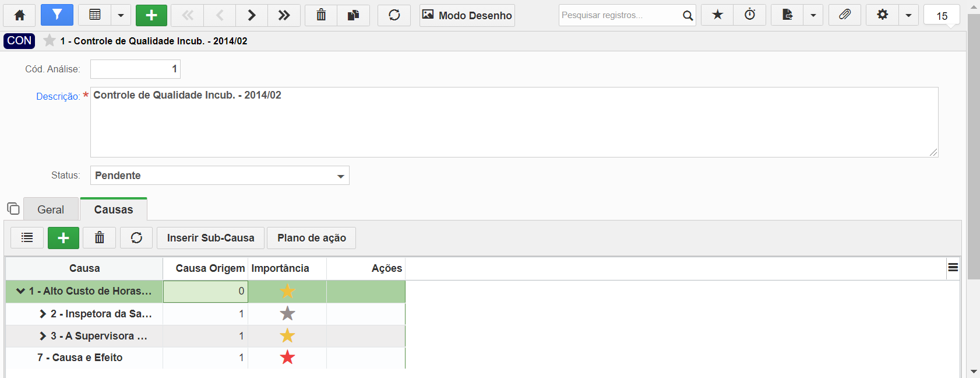Select the Causas tab
Image resolution: width=980 pixels, height=378 pixels.
point(114,209)
